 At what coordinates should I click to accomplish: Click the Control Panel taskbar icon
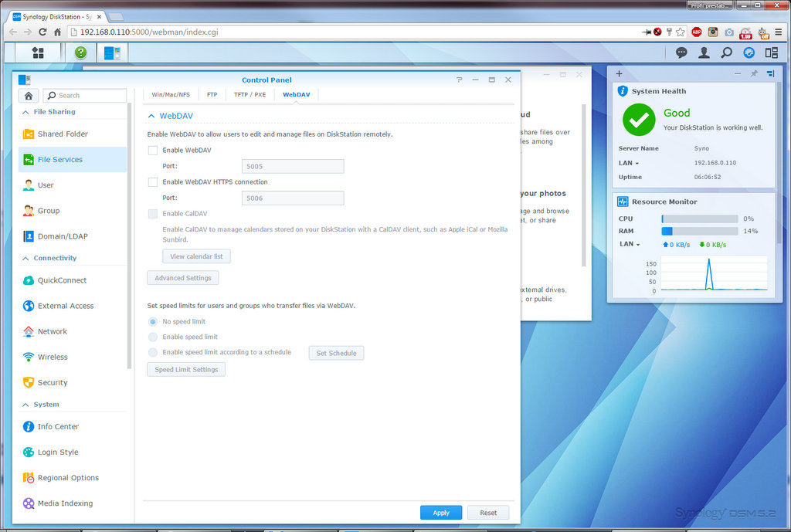coord(112,53)
